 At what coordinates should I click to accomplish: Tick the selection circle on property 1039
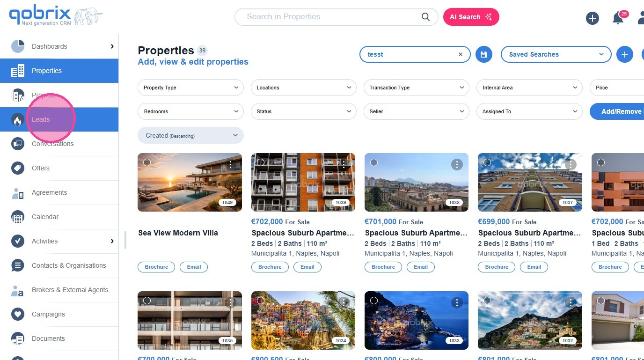pos(261,162)
